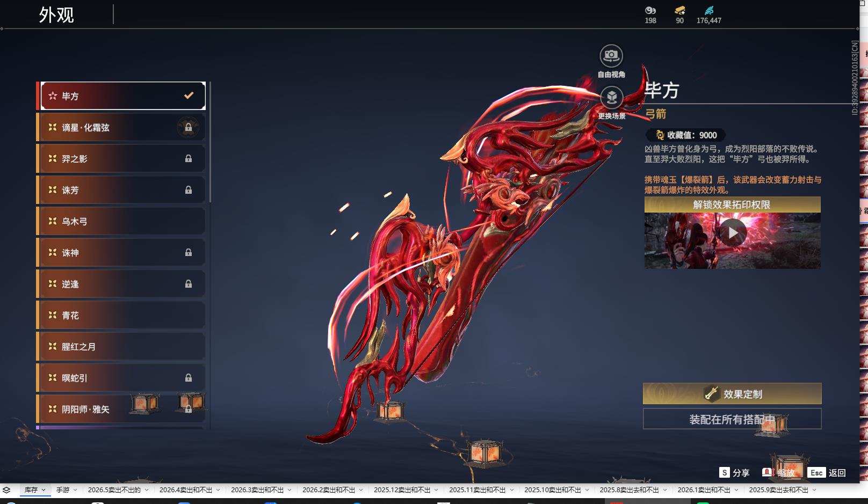
Task: Click the currency icon above 198
Action: click(x=650, y=10)
